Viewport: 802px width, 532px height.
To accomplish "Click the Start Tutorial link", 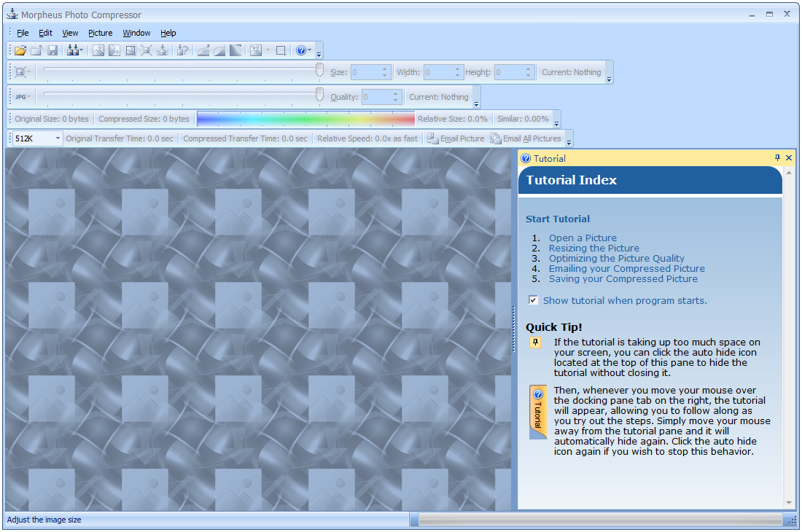I will pyautogui.click(x=558, y=219).
